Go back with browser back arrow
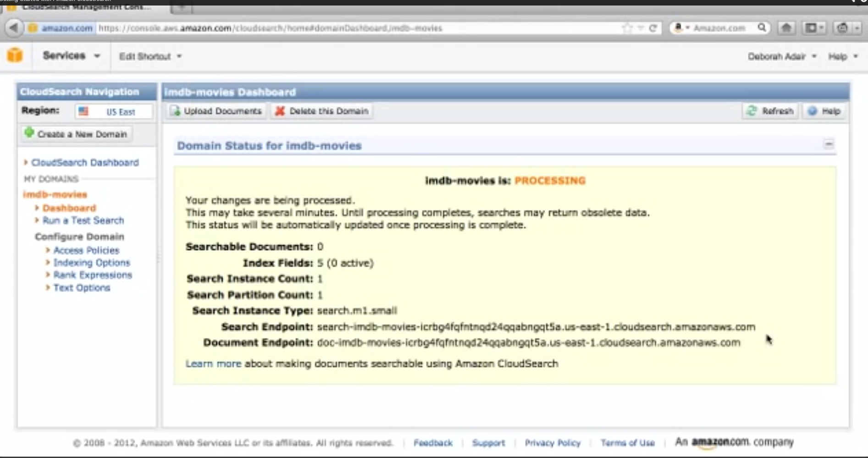This screenshot has width=868, height=458. pyautogui.click(x=14, y=28)
